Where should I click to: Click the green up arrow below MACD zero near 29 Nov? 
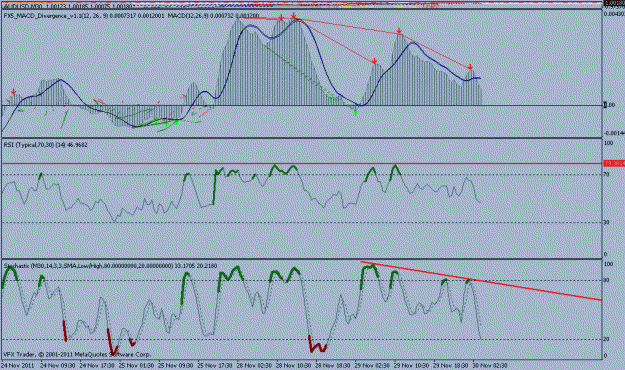[x=355, y=113]
